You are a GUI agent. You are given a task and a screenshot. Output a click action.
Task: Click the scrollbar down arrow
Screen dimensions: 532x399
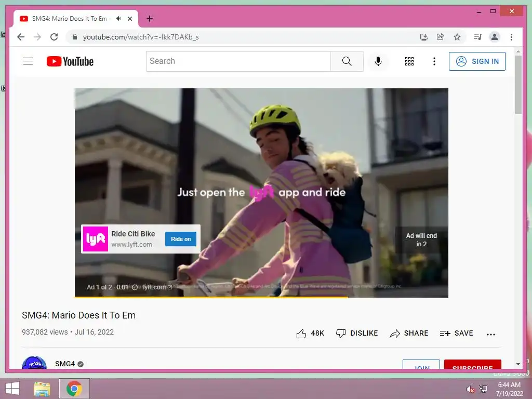[x=518, y=364]
